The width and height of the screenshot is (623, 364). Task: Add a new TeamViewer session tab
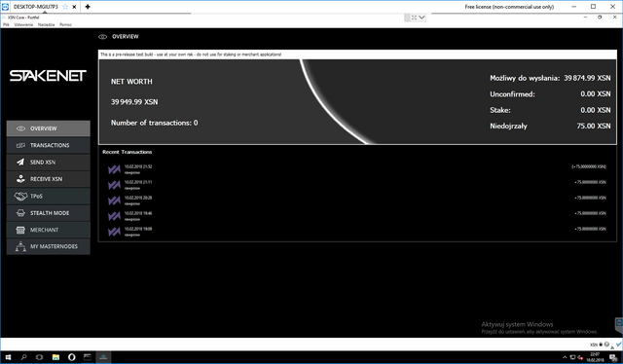coord(88,7)
